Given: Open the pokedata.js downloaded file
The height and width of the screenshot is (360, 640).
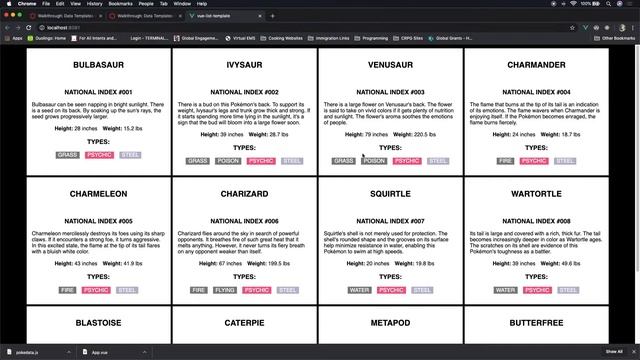Looking at the screenshot, I should pyautogui.click(x=27, y=352).
